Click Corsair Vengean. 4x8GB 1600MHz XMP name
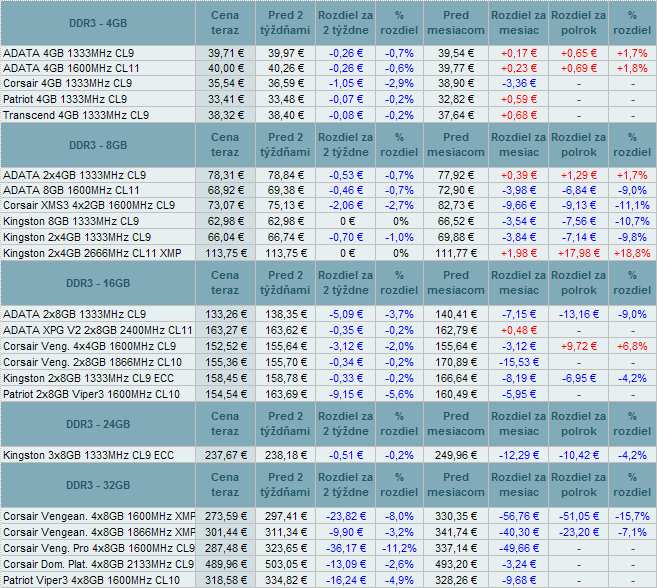 (99, 516)
